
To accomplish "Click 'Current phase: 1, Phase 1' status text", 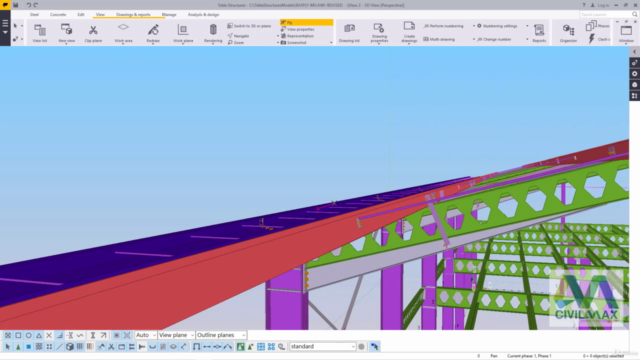I will click(529, 356).
